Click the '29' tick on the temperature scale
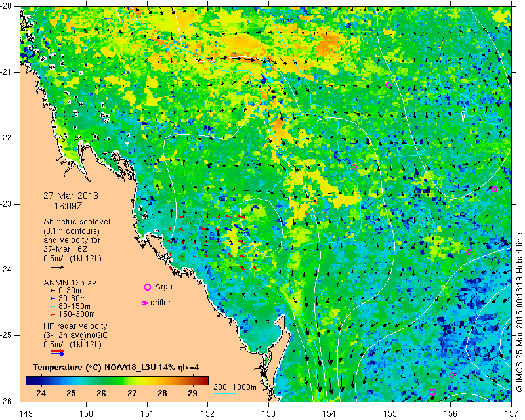Screen dimensions: 525x420 tap(192, 394)
